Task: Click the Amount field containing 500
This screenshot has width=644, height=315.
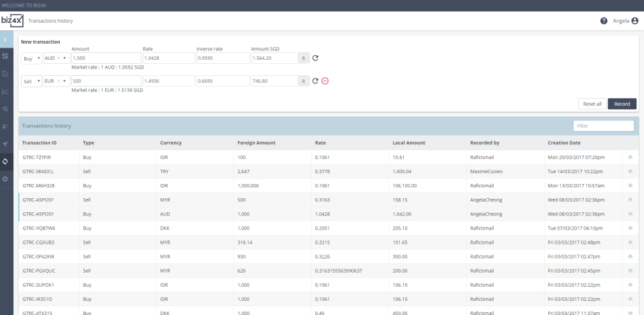Action: tap(107, 81)
